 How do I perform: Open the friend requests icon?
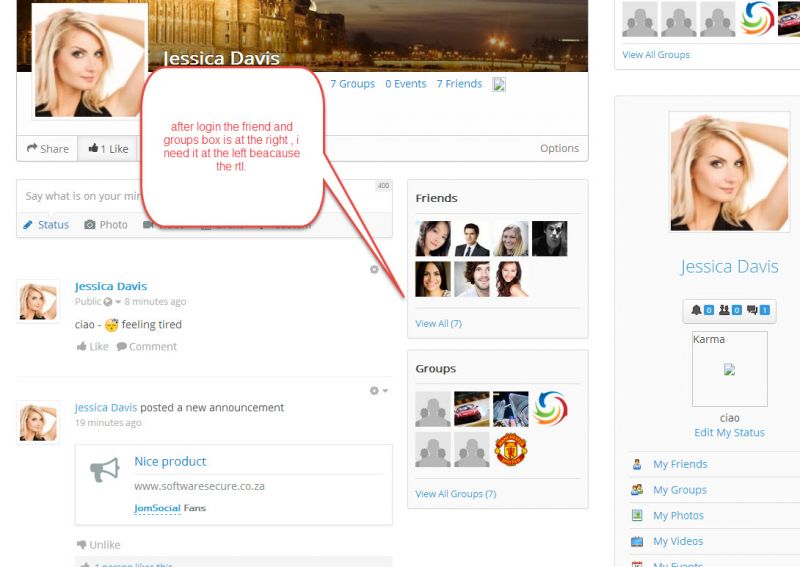(724, 310)
